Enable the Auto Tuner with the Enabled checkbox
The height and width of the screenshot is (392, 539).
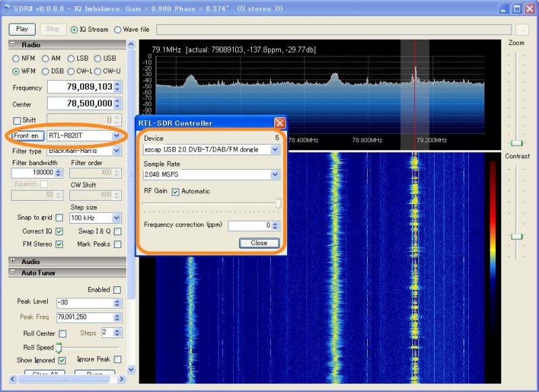pyautogui.click(x=117, y=289)
